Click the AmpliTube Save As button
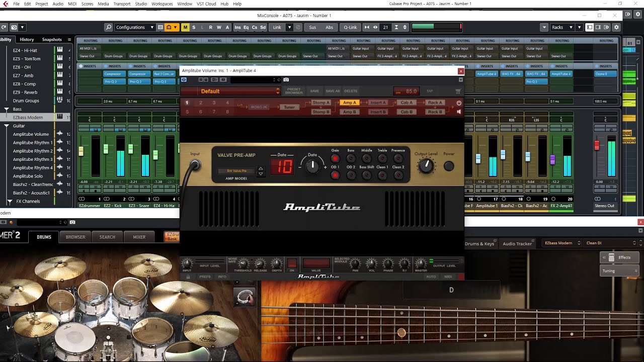The width and height of the screenshot is (644, 362). pyautogui.click(x=333, y=91)
